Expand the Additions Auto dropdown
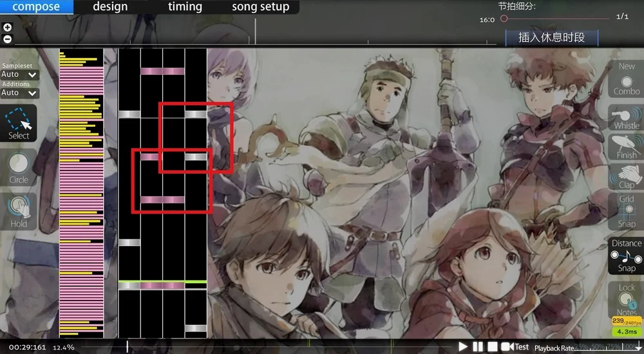The image size is (644, 354). pyautogui.click(x=20, y=93)
